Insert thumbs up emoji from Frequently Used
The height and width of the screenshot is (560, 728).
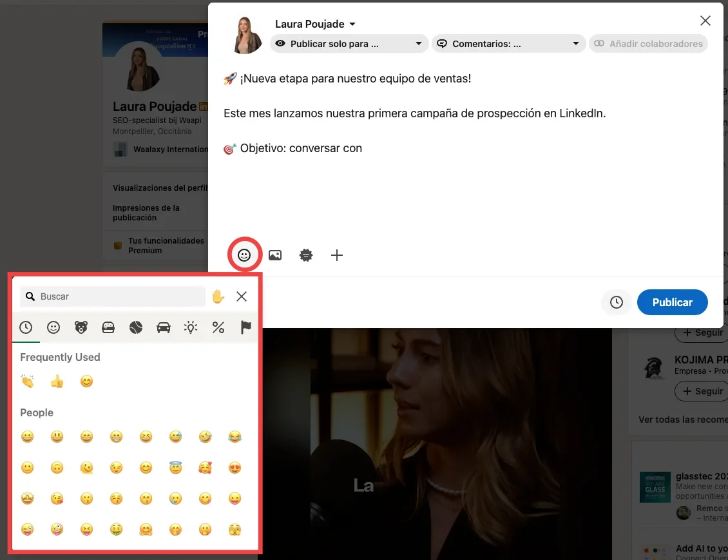click(57, 381)
